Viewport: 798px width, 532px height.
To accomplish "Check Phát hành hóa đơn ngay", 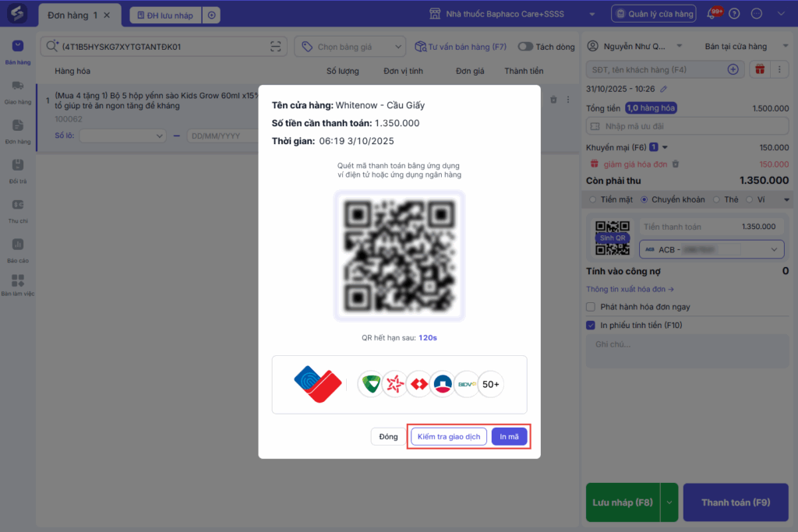I will pos(591,307).
